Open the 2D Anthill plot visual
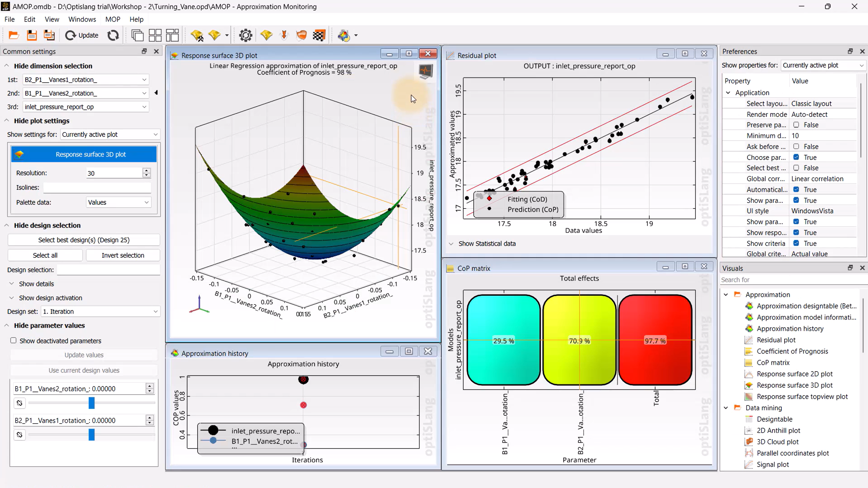 (778, 431)
